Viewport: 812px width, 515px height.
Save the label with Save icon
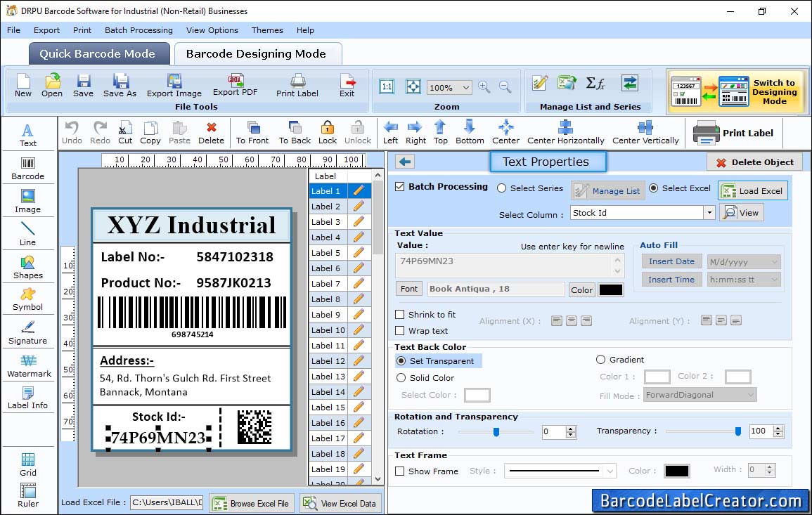(83, 86)
